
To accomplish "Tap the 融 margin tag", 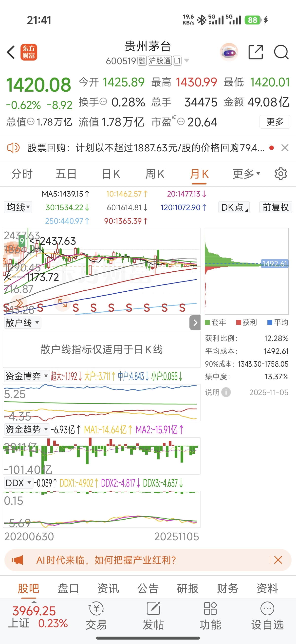I will click(x=142, y=61).
